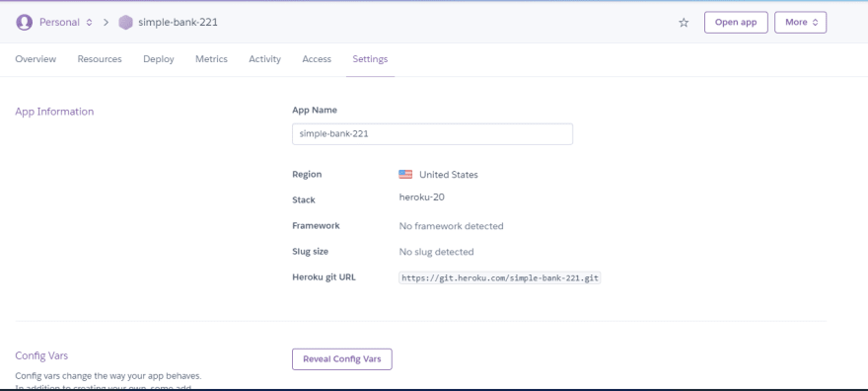The image size is (868, 391).
Task: Open the Deploy tab
Action: point(159,59)
